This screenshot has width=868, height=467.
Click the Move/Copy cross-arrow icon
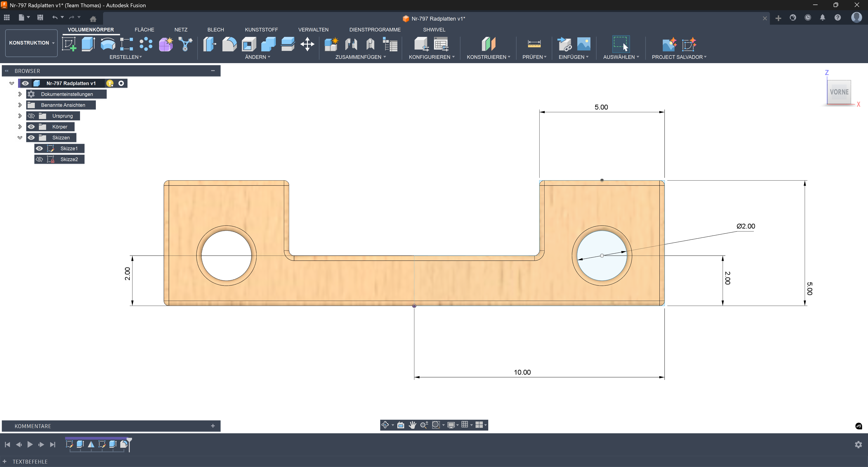pos(307,44)
